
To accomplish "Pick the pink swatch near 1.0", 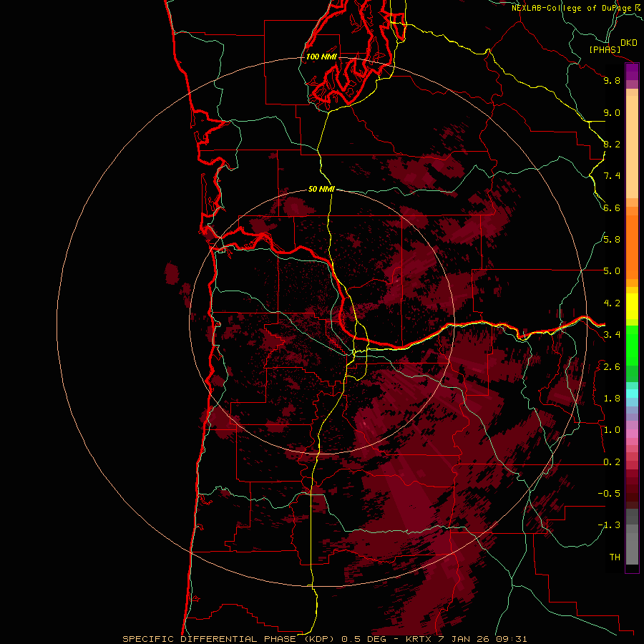I will (632, 434).
